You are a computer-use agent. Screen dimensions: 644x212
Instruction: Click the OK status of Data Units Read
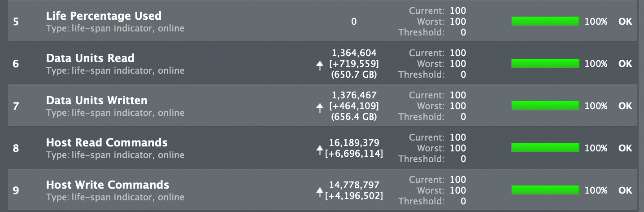pos(625,64)
